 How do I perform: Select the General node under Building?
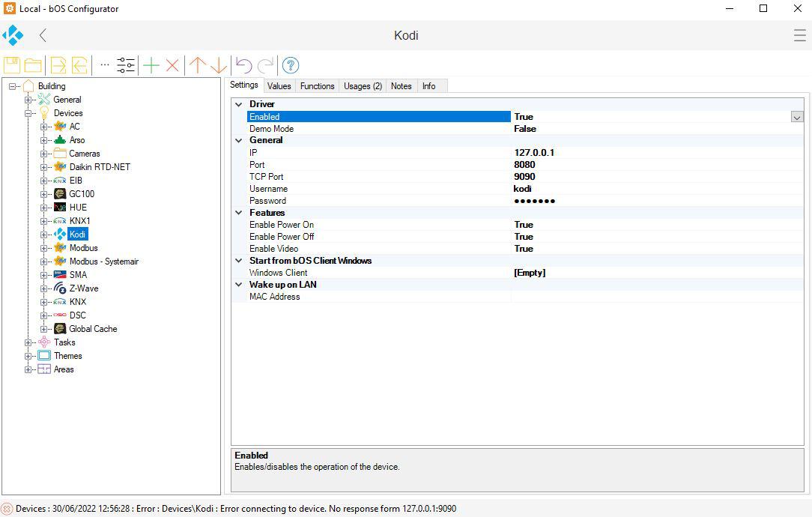(67, 100)
